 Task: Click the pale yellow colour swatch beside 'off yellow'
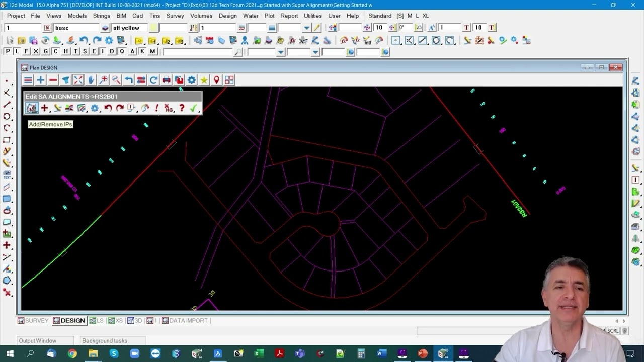point(153,28)
